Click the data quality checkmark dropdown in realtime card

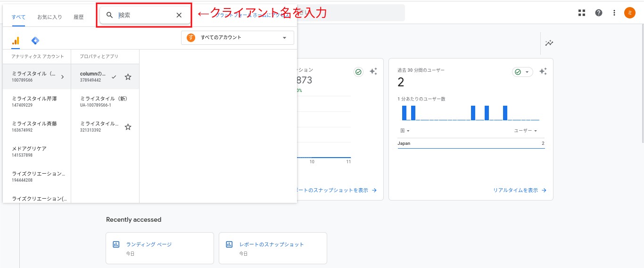click(522, 72)
